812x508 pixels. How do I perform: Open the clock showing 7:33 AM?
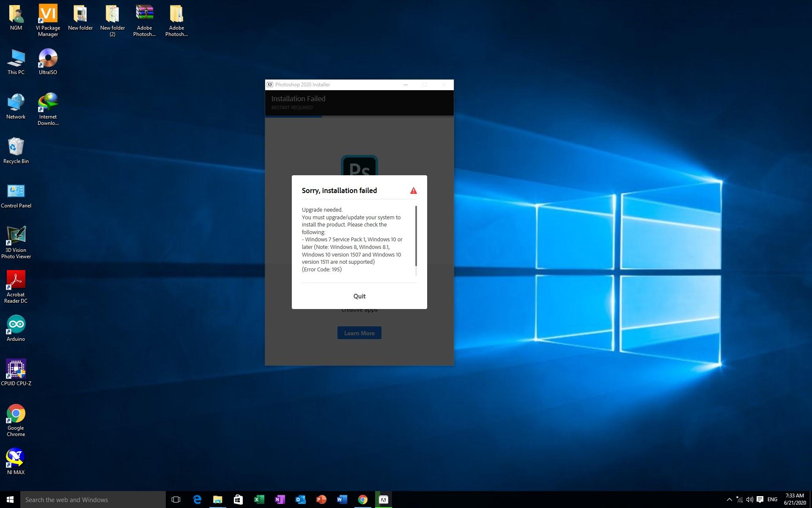[795, 500]
